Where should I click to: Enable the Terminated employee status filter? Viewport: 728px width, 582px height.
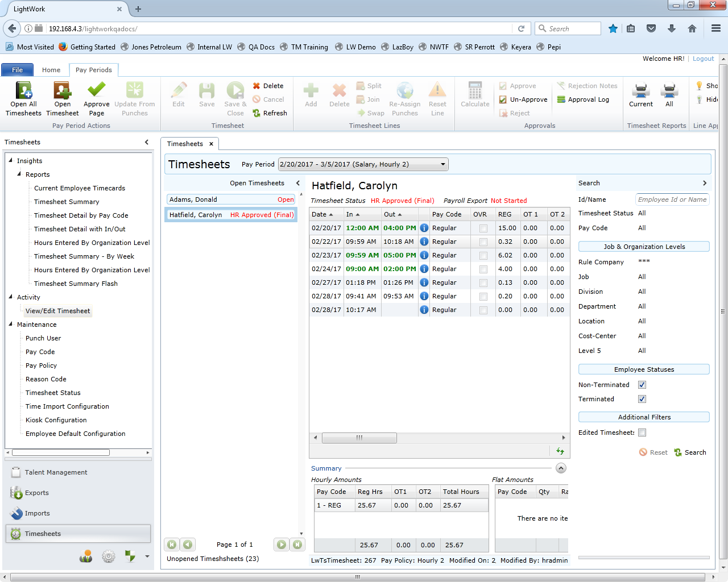tap(642, 399)
